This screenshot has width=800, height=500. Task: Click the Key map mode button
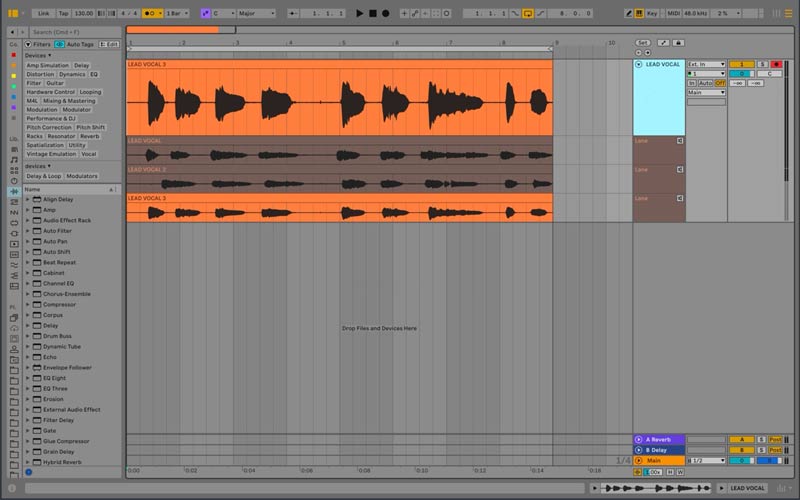652,13
